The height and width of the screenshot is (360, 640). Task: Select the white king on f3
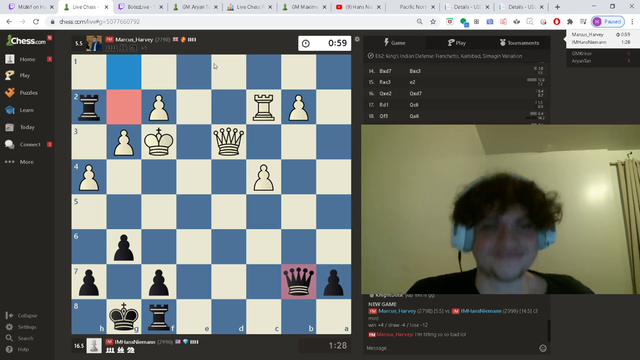(159, 142)
